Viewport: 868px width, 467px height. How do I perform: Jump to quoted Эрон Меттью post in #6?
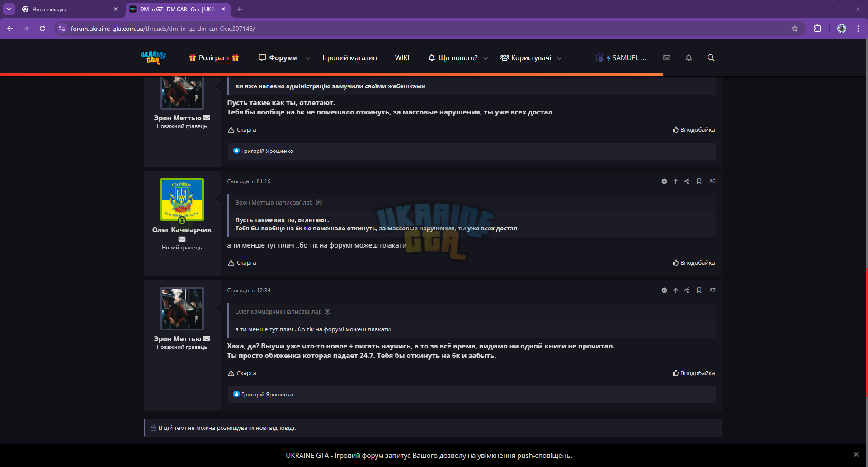[319, 203]
